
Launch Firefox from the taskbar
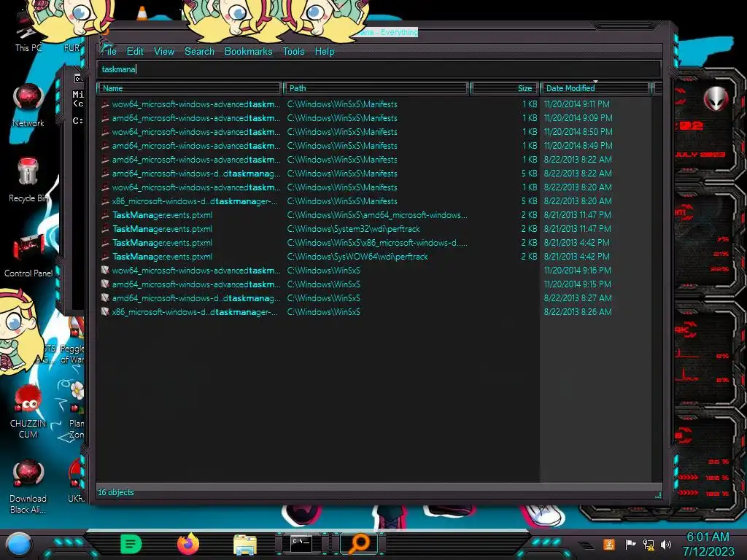187,544
